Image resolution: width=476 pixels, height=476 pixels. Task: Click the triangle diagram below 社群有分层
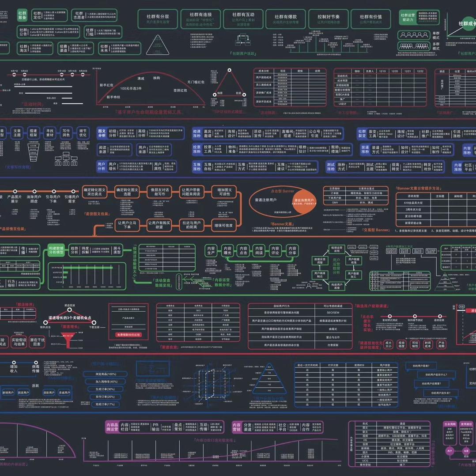(158, 45)
